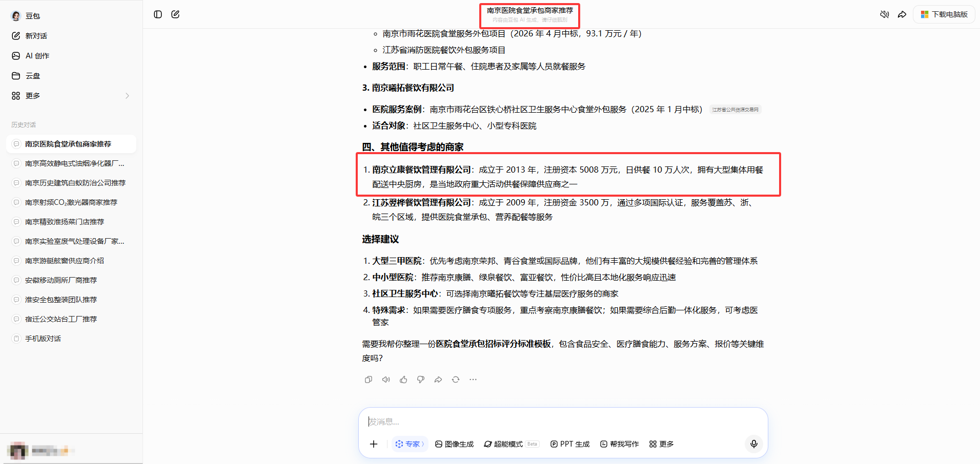980x464 pixels.
Task: Focus the 发消息 message input field
Action: [x=563, y=421]
